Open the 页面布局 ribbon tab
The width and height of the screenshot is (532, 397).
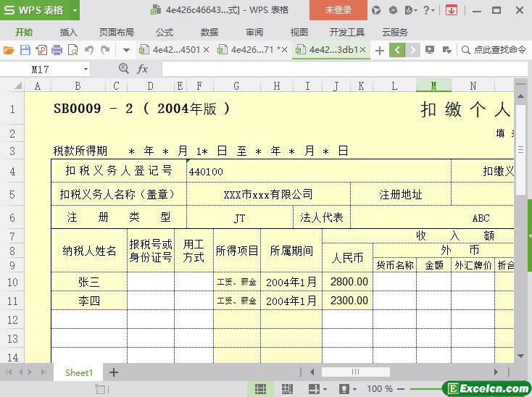(117, 32)
